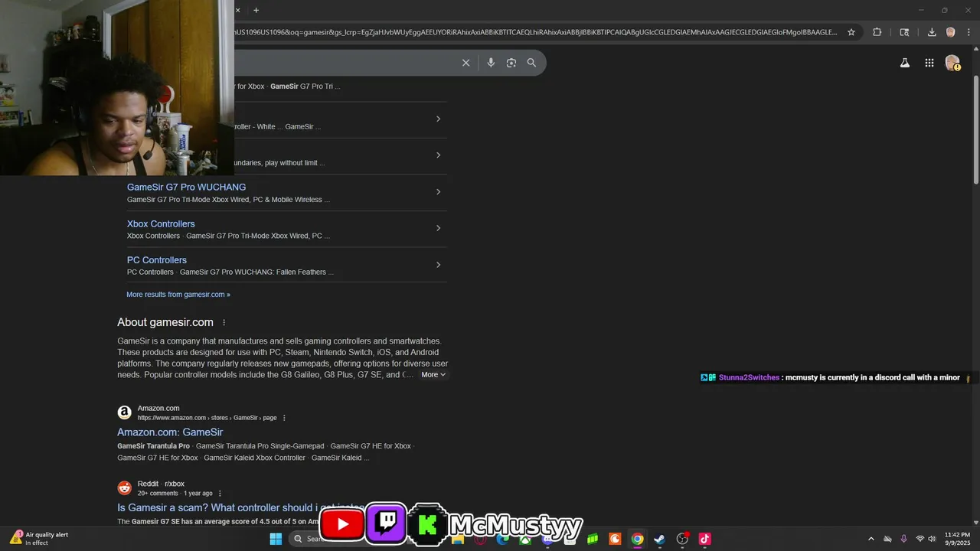
Task: Click the 'About gamesir.com' heading
Action: coord(165,322)
